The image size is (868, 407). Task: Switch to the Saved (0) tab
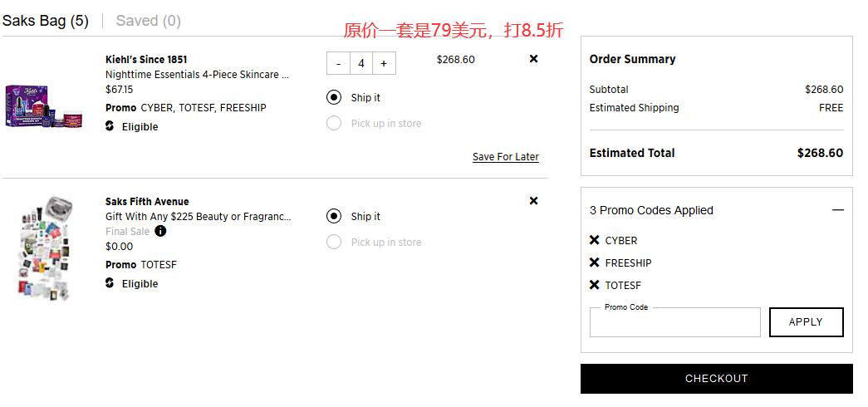149,21
